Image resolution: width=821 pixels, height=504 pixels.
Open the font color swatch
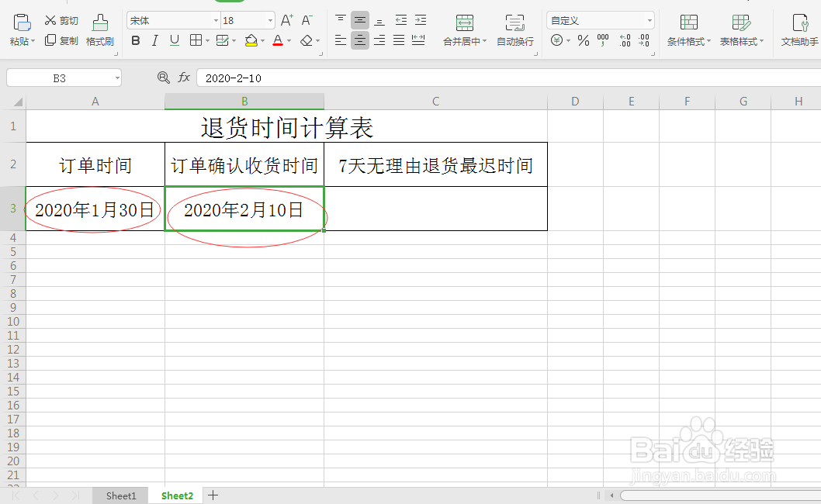pos(279,41)
